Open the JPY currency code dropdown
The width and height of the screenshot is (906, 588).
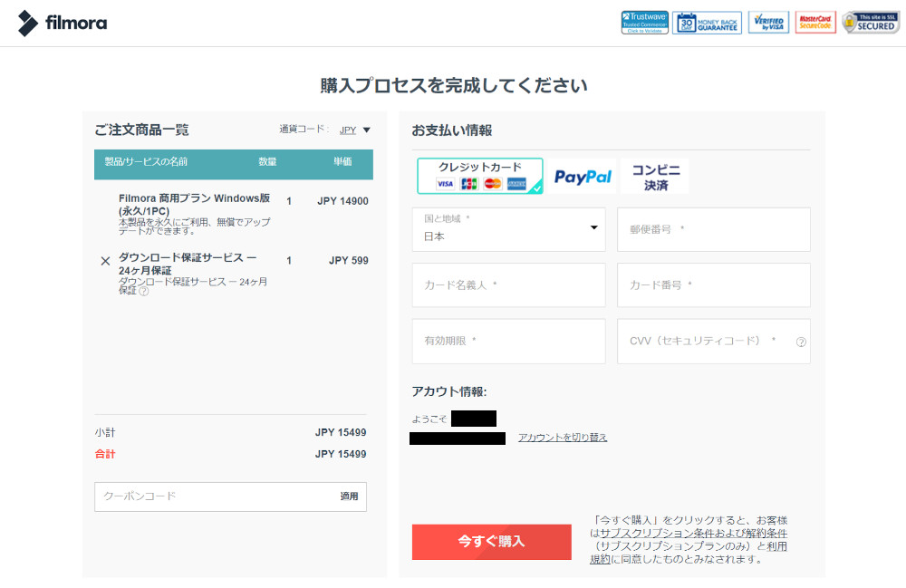[355, 130]
